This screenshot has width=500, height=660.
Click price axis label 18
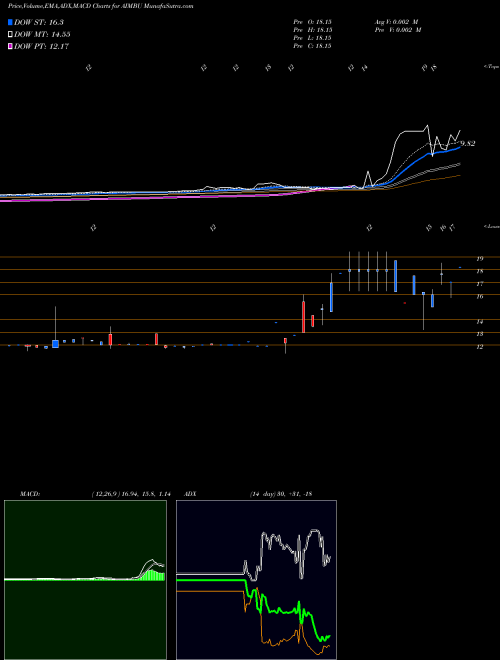(479, 271)
